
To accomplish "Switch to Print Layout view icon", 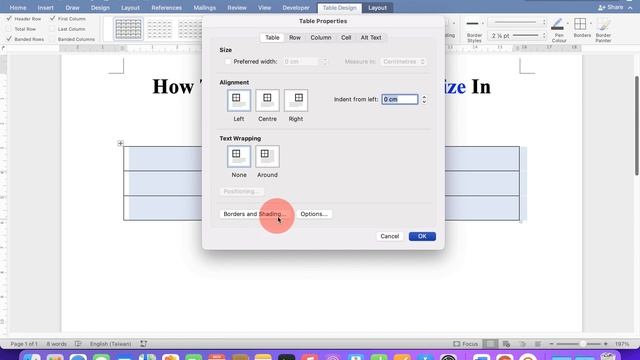I will coord(490,344).
